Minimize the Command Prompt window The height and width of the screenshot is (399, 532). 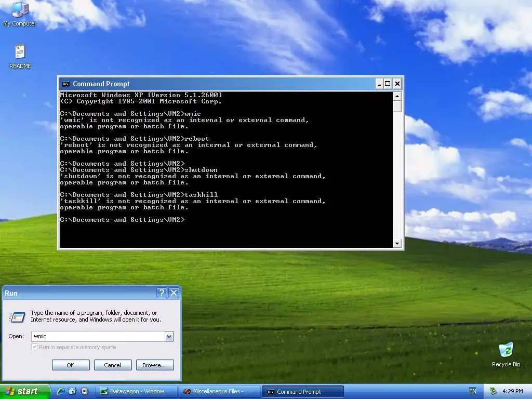tap(379, 84)
